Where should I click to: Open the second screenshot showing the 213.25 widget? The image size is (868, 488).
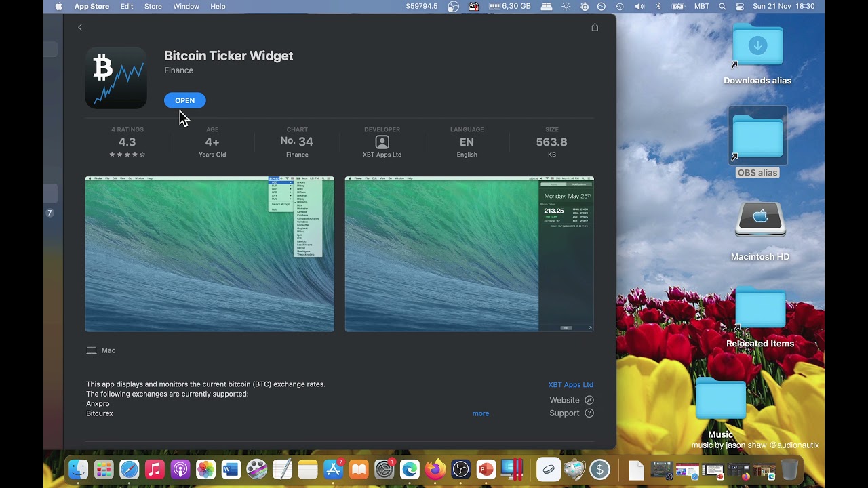coord(469,254)
